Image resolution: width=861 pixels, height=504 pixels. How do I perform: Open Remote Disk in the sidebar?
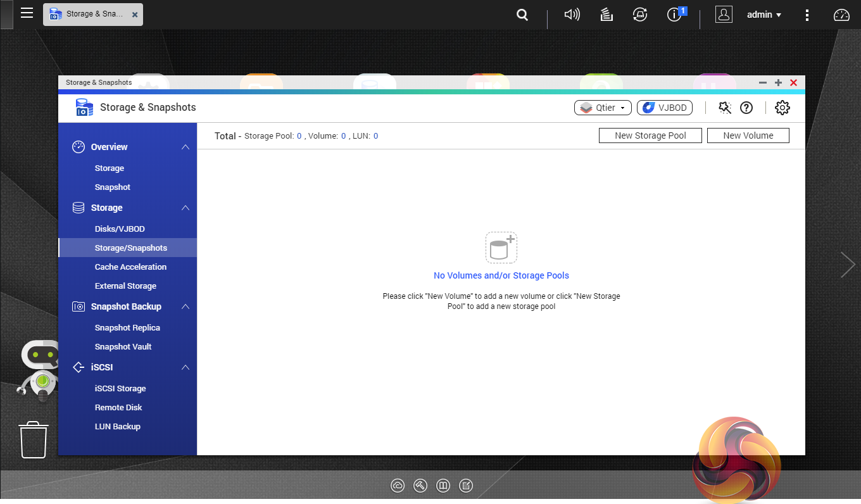[118, 408]
